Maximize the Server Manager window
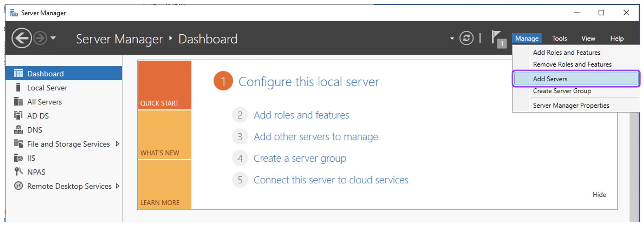 point(601,13)
